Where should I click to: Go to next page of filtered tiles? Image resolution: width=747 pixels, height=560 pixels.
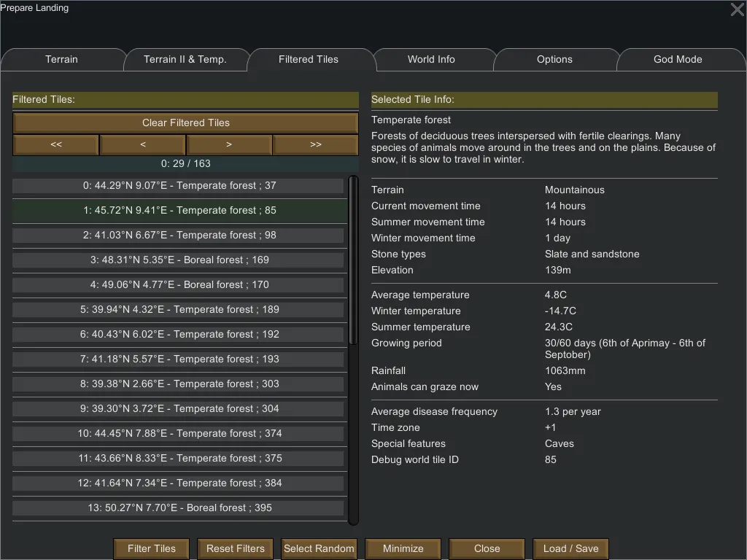tap(229, 144)
